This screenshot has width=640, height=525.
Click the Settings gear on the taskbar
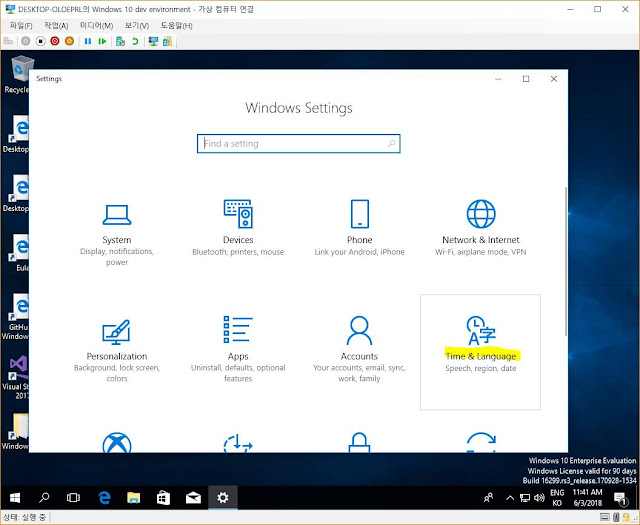[x=223, y=498]
